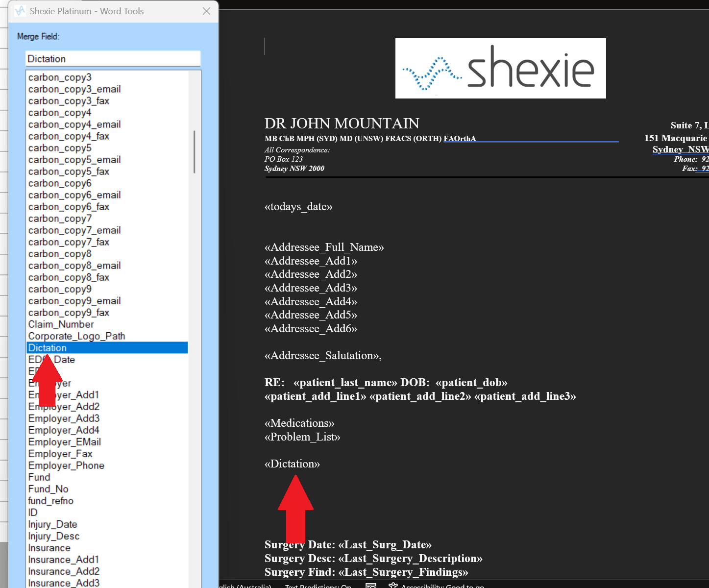Select carbon_copy6 in the merge field list

tap(107, 183)
